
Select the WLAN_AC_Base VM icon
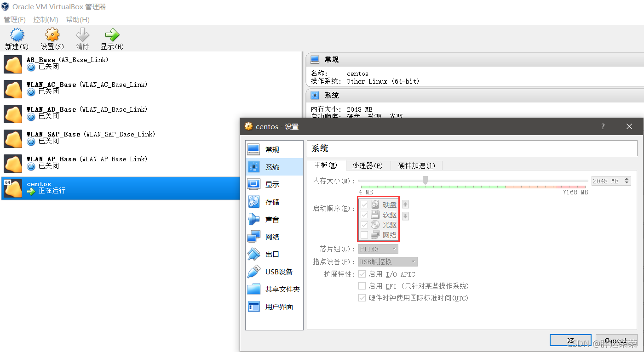[x=13, y=89]
